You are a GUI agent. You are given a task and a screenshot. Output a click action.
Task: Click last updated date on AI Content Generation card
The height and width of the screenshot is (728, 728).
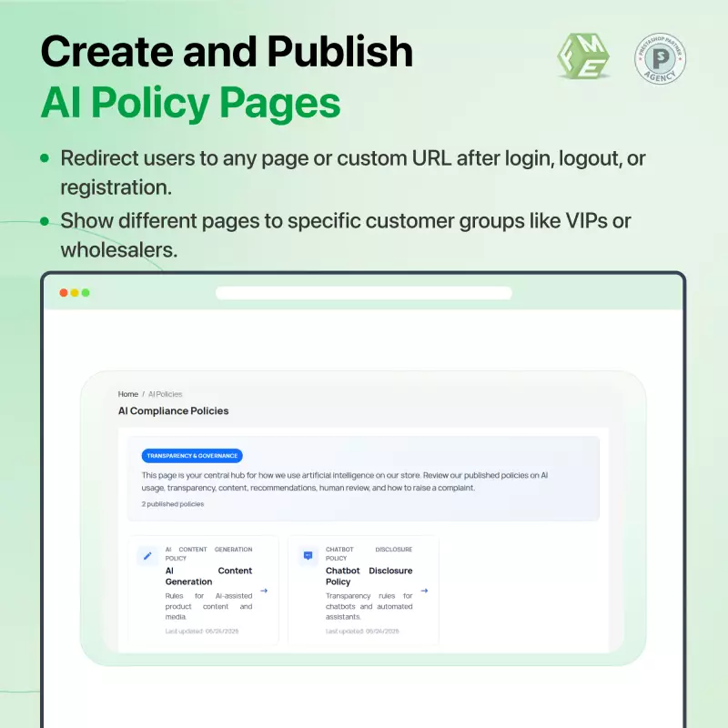tap(202, 632)
